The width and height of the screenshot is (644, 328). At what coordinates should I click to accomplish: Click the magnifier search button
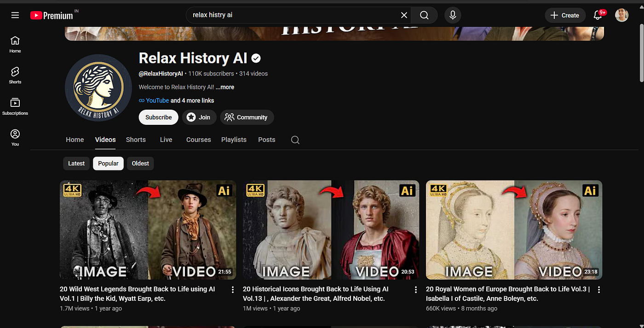coord(424,15)
